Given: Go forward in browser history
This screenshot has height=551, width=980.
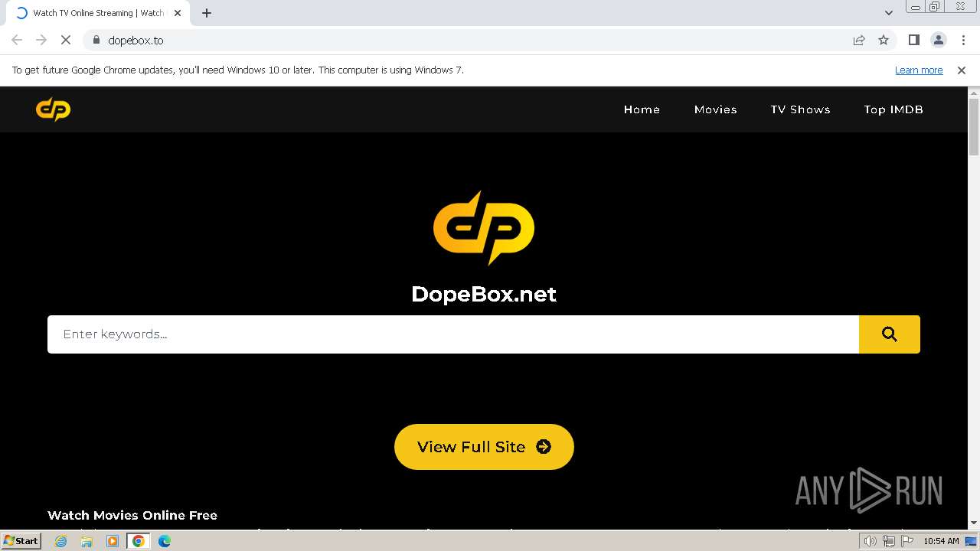Looking at the screenshot, I should [41, 40].
